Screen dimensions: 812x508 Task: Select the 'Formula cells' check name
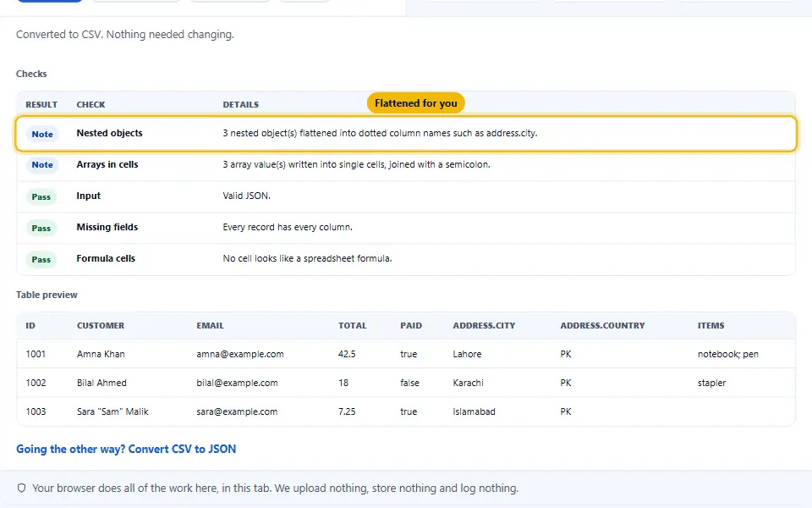point(106,258)
